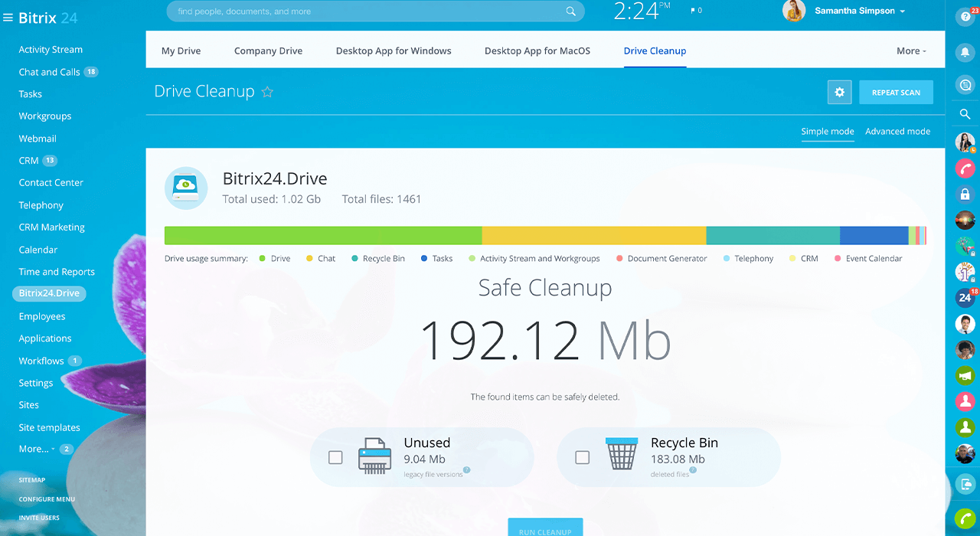The height and width of the screenshot is (536, 980).
Task: Open Chat and Calls in the sidebar
Action: pyautogui.click(x=49, y=72)
